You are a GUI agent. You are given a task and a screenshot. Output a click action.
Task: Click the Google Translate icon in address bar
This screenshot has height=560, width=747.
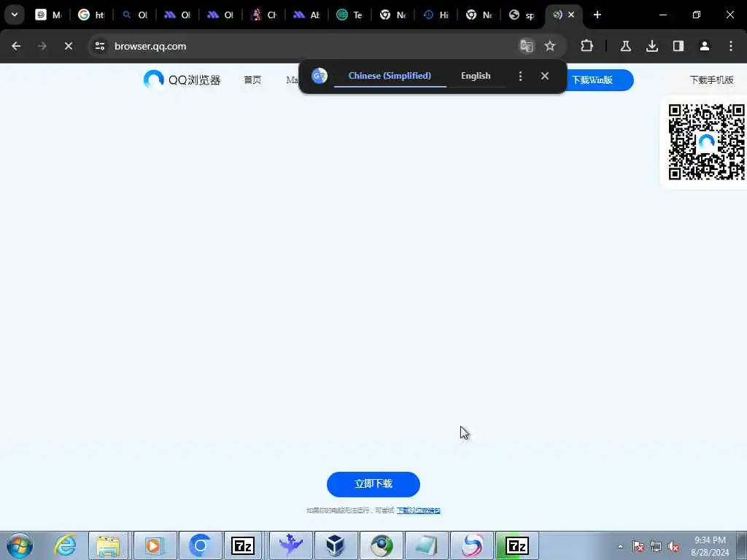(527, 46)
